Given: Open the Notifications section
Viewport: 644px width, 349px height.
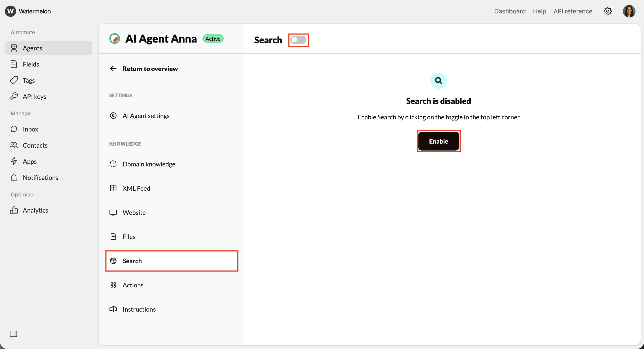Looking at the screenshot, I should pos(41,177).
